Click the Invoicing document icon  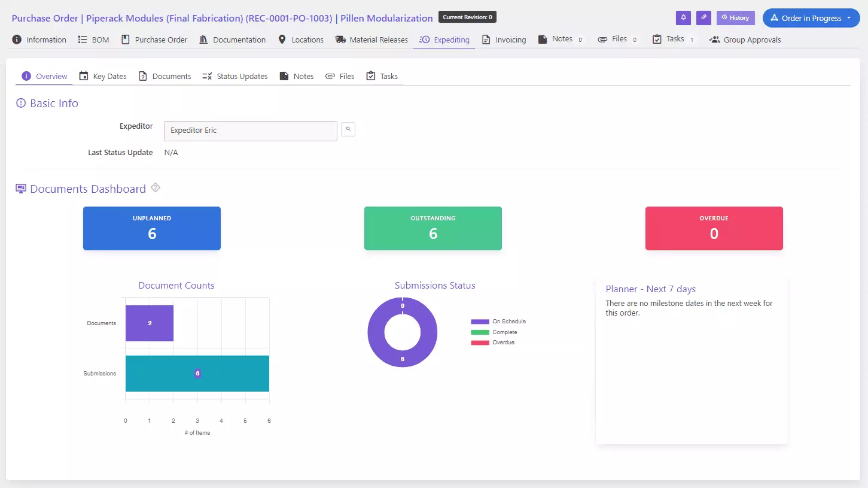486,40
